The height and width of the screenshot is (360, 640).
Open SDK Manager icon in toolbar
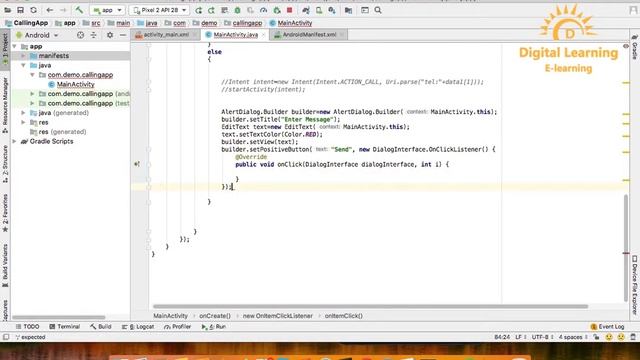(332, 10)
